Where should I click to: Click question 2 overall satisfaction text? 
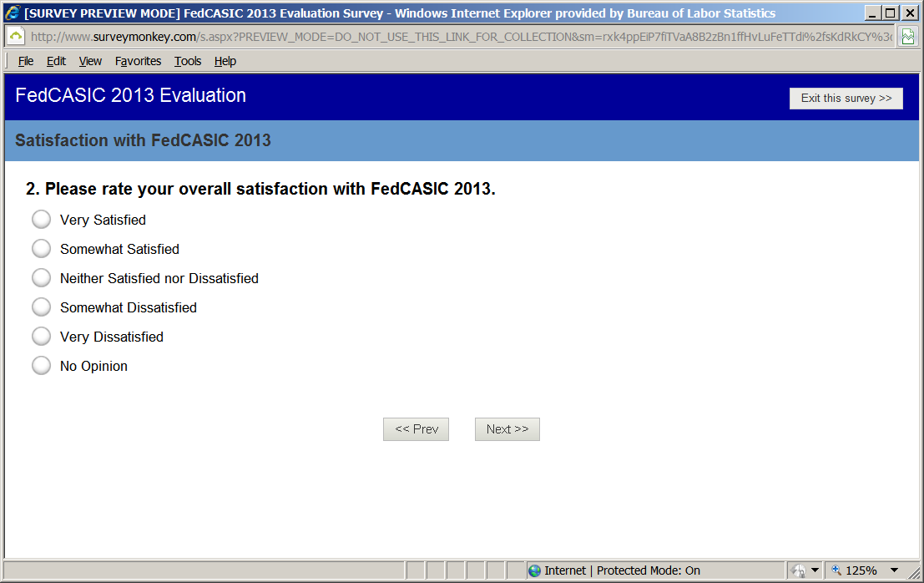260,189
